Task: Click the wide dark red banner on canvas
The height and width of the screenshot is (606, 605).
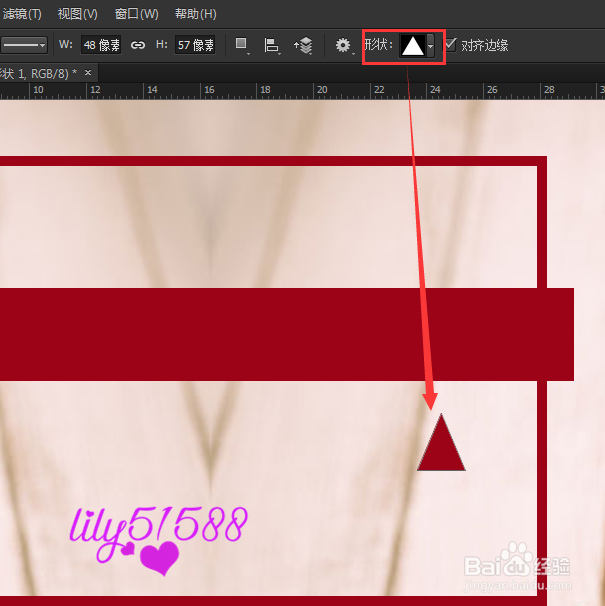Action: click(x=287, y=334)
